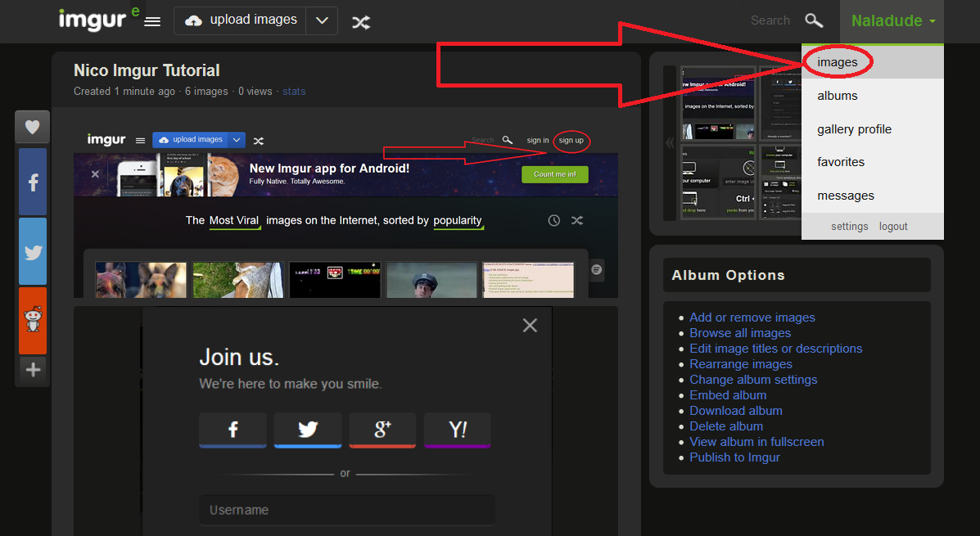The image size is (980, 536).
Task: Click the clock icon in the tutorial screenshot
Action: point(553,220)
